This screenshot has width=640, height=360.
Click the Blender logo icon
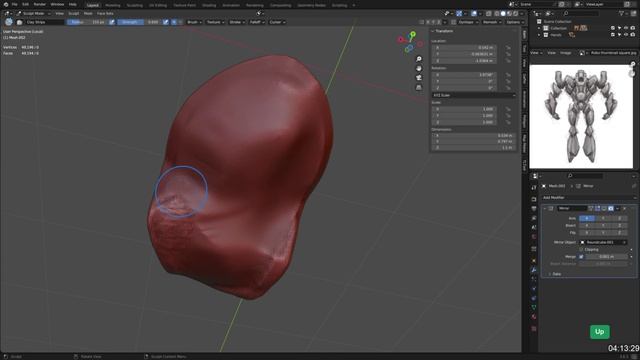click(5, 4)
